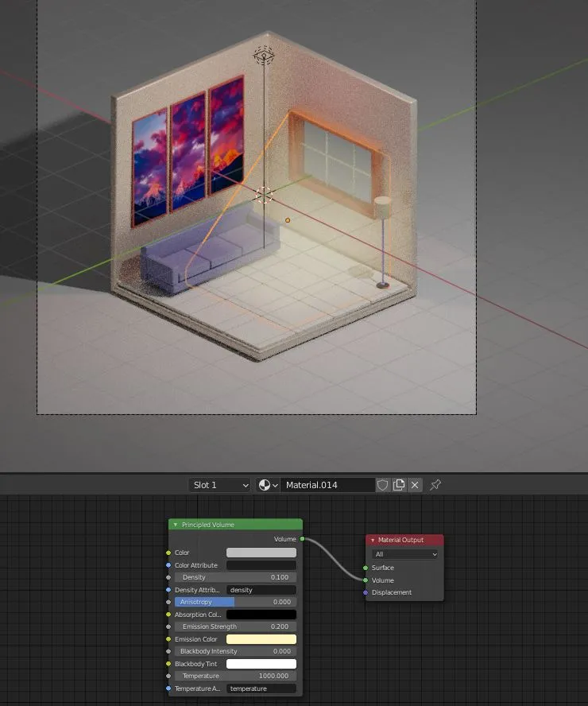
Task: Click the Principled Volume node header
Action: click(235, 525)
